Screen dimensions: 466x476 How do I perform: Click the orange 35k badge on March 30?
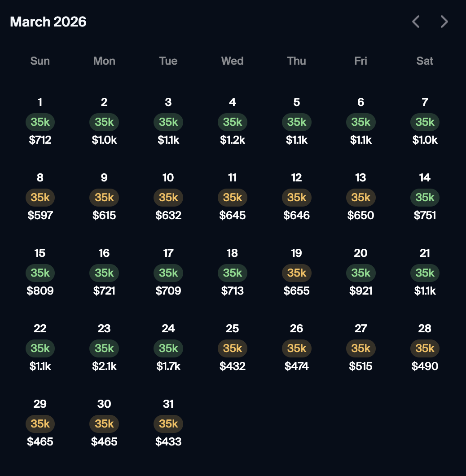pyautogui.click(x=104, y=423)
